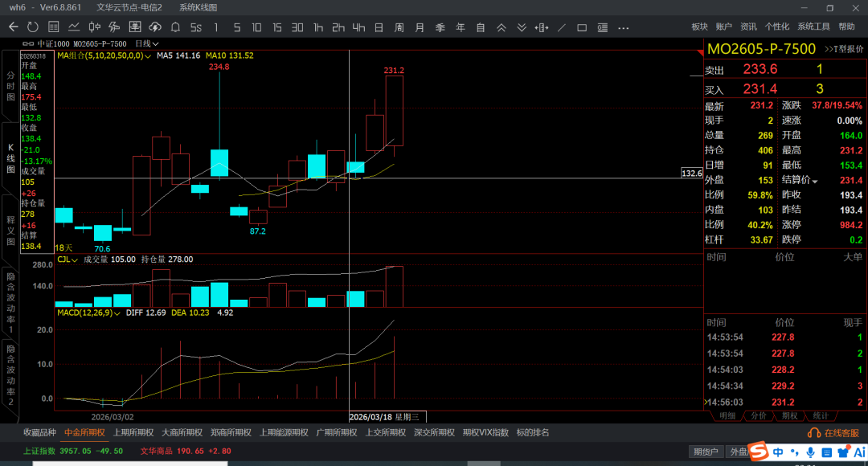
Task: Select the 15-minute period button
Action: 276,27
